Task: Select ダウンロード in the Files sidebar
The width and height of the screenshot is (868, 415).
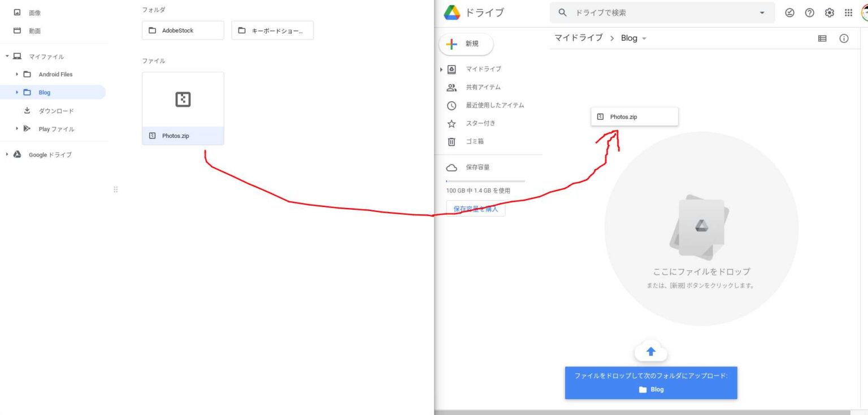Action: click(x=56, y=111)
